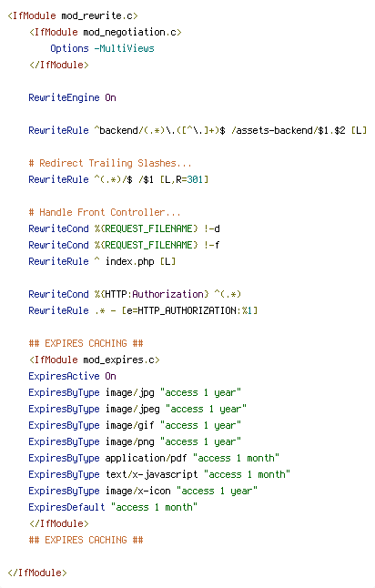The image size is (375, 588).
Task: Click the Options -MultiViews directive
Action: click(x=102, y=48)
